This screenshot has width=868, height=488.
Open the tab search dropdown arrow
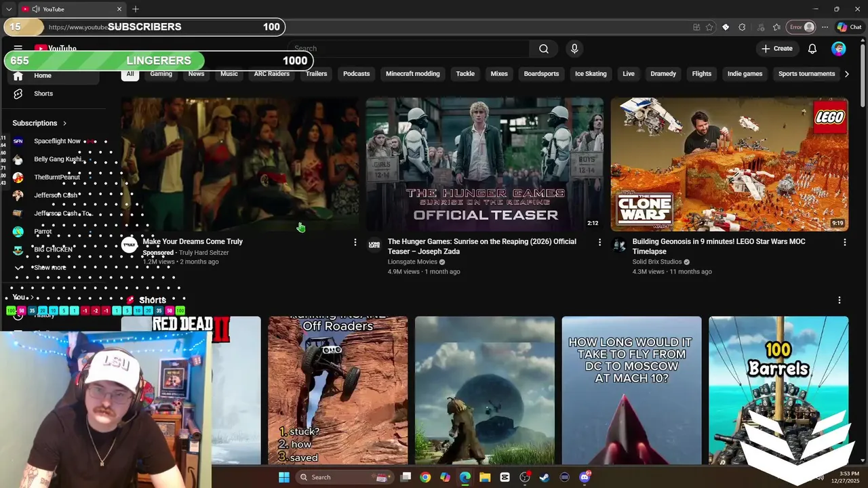9,9
